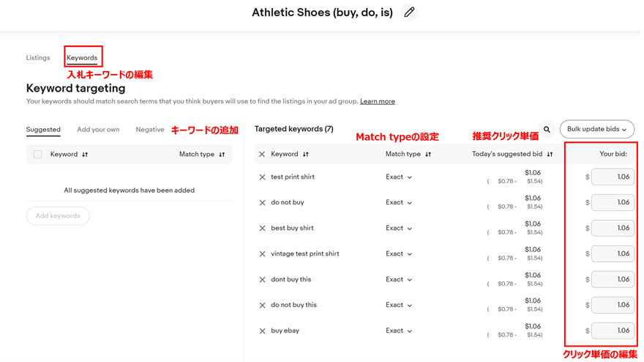644x362 pixels.
Task: Click the Add keywords button
Action: [x=58, y=216]
